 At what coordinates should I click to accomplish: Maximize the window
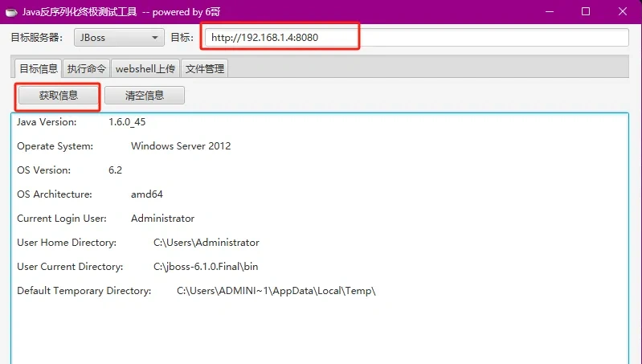point(586,11)
